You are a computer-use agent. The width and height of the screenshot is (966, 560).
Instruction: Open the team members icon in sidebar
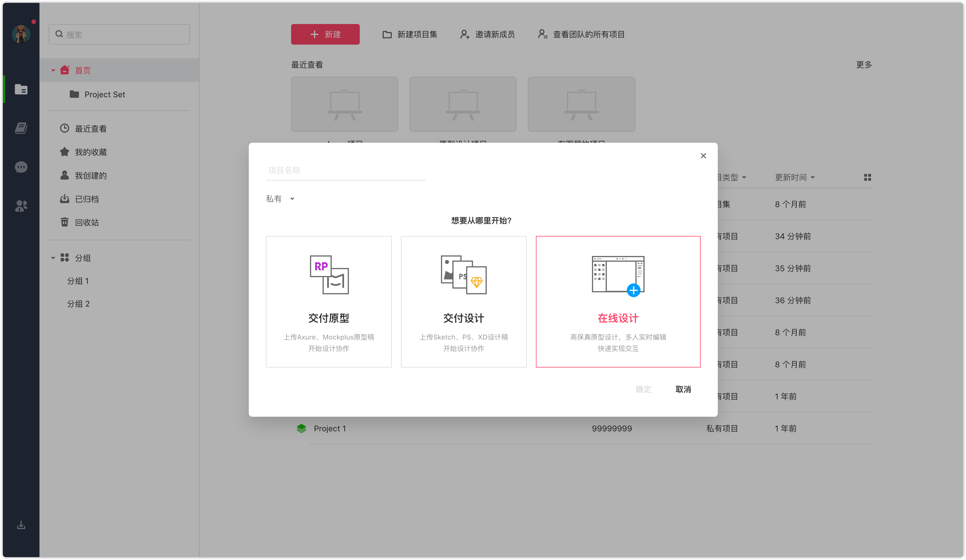21,206
